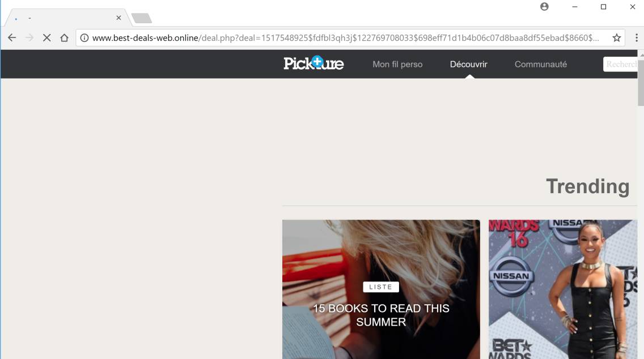Click the Recherche search field
Viewport: 644px width, 359px height.
620,64
